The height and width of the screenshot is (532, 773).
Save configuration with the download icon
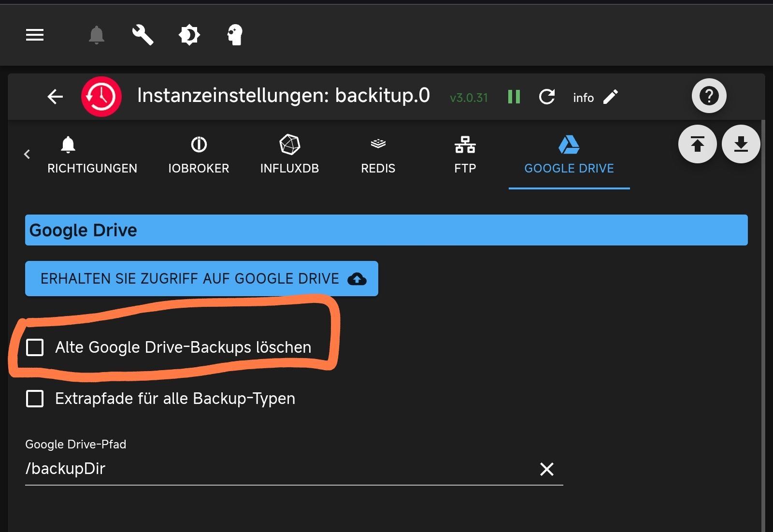741,144
